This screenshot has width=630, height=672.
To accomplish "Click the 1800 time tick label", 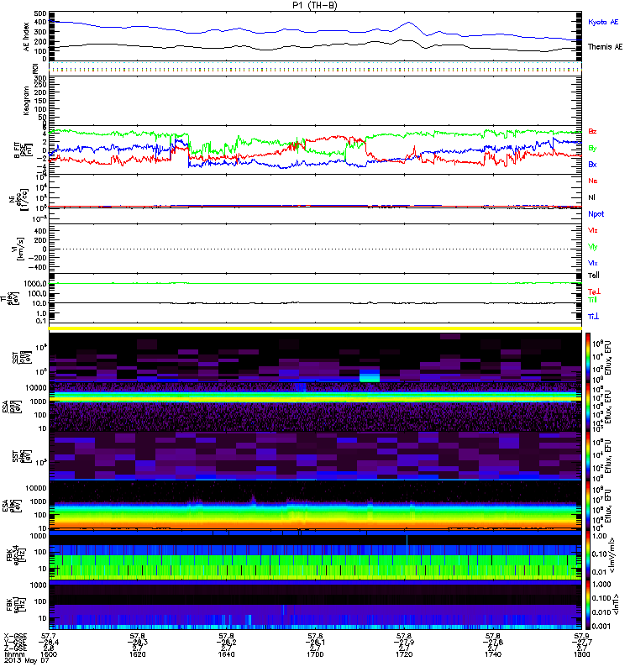I will point(581,654).
